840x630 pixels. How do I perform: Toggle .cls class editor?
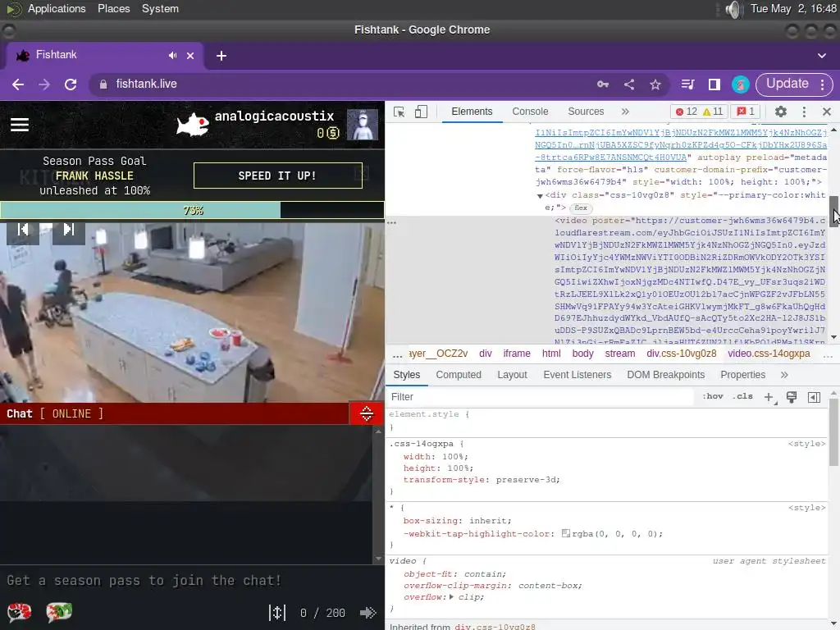(x=742, y=397)
